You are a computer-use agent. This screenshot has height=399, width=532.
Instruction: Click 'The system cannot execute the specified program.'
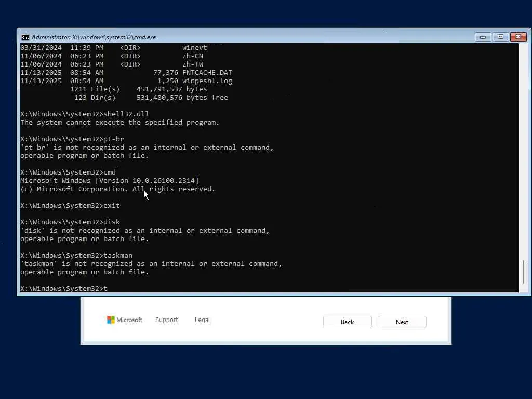(x=120, y=123)
